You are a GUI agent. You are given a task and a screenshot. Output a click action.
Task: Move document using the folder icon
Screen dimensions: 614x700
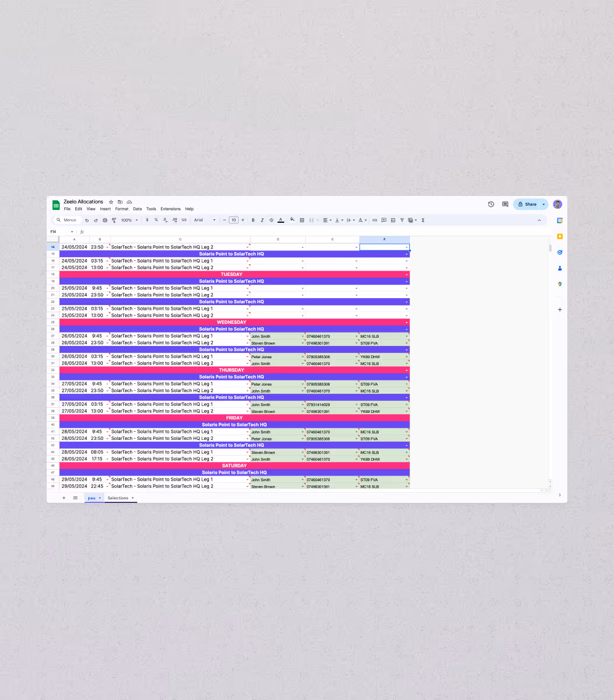click(x=120, y=202)
